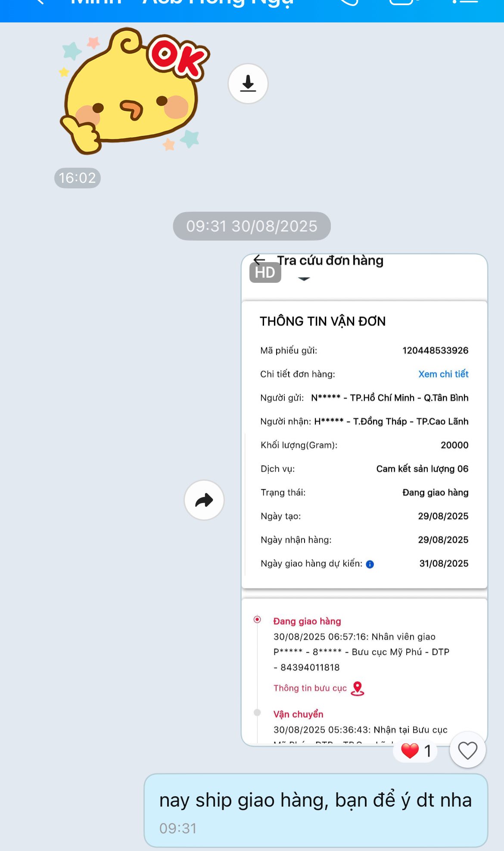Tap the info icon near Ngày giao hàng dự kiến
The width and height of the screenshot is (504, 851).
pyautogui.click(x=370, y=564)
